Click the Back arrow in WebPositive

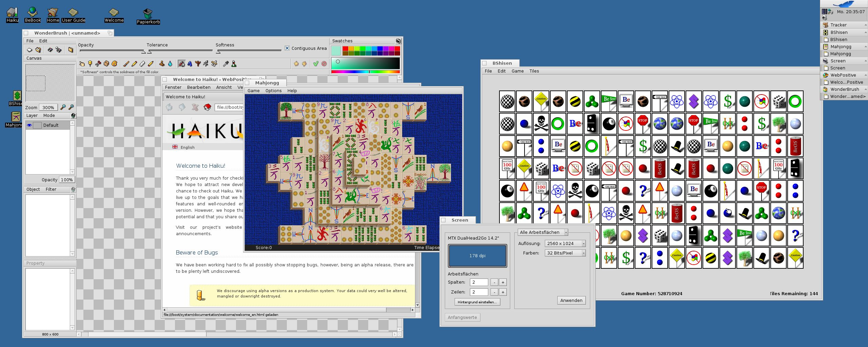[x=169, y=107]
